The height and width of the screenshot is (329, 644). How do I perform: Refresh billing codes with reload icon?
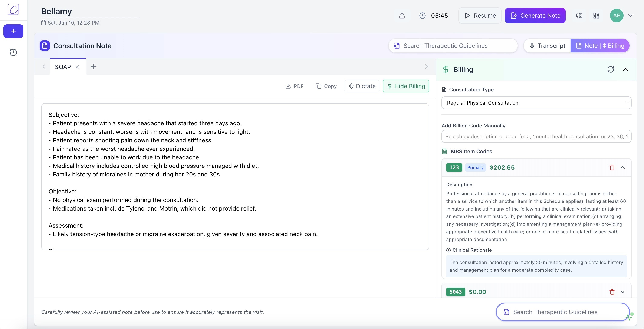tap(611, 69)
